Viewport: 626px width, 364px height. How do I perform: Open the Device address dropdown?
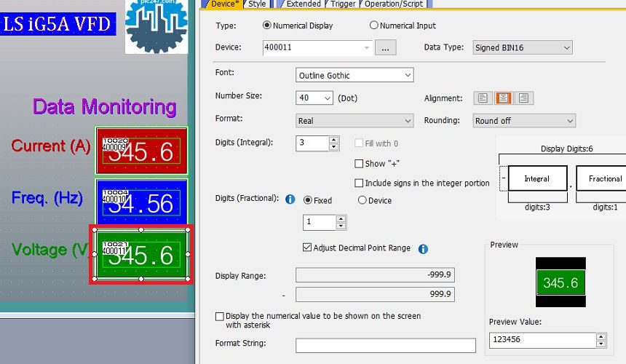[x=366, y=48]
